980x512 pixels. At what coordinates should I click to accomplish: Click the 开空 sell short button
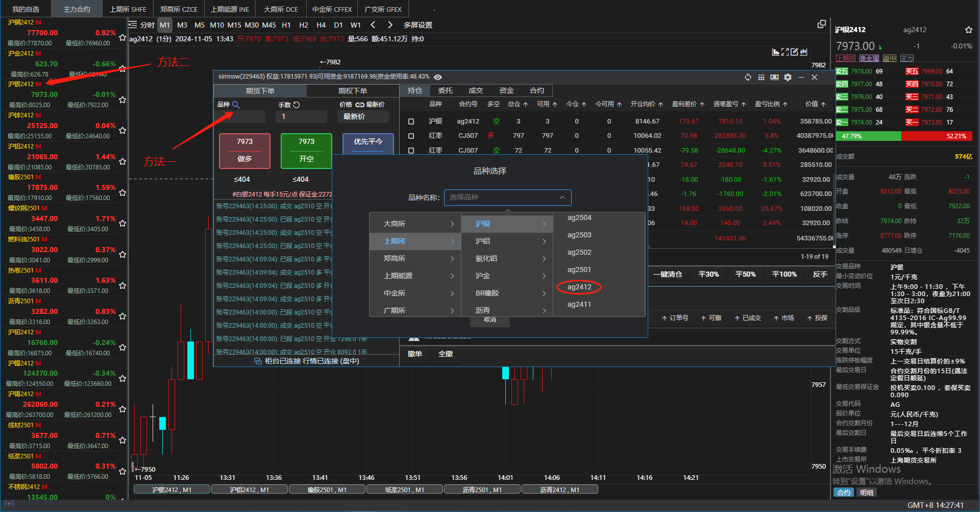coord(306,151)
